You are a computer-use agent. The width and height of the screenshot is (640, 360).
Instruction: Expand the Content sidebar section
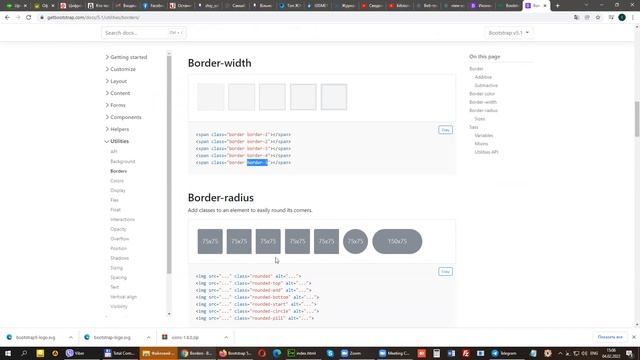pos(118,93)
